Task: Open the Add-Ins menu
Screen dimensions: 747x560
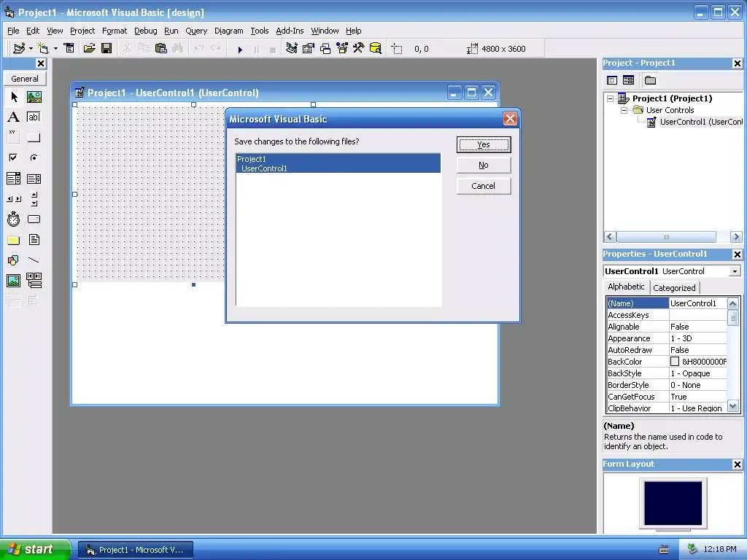Action: [290, 31]
